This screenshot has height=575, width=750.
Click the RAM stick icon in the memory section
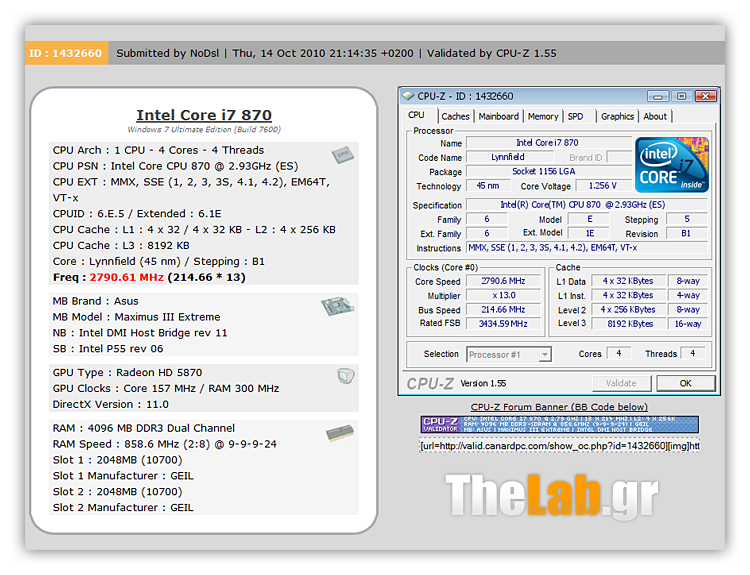[339, 433]
